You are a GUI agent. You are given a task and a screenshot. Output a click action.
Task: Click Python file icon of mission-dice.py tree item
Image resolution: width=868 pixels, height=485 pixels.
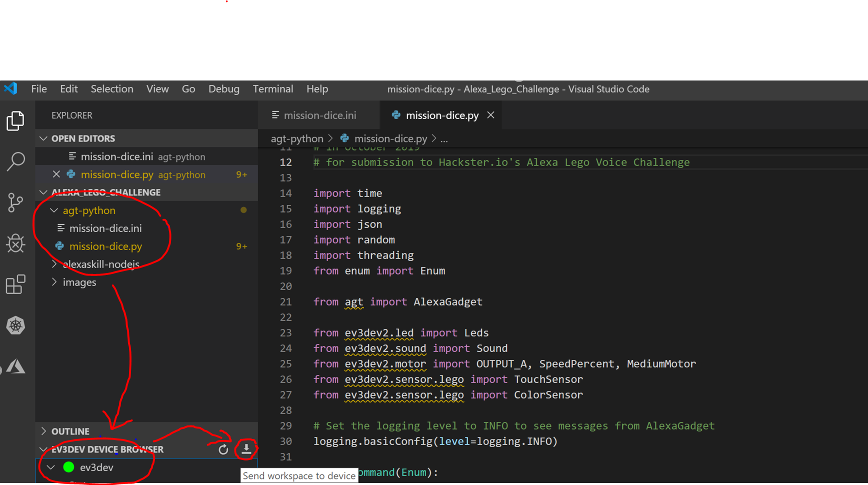[59, 246]
